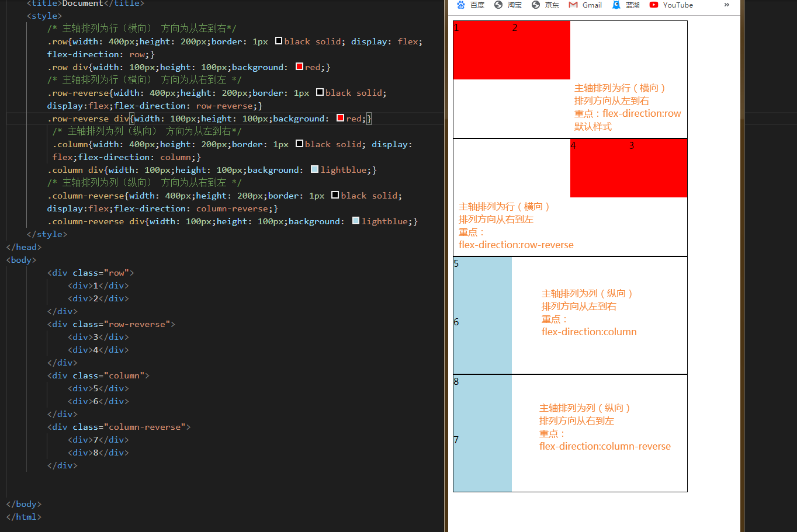Screen dimensions: 797x532
Task: Click the comment above the .column-reverse rule
Action: point(144,183)
